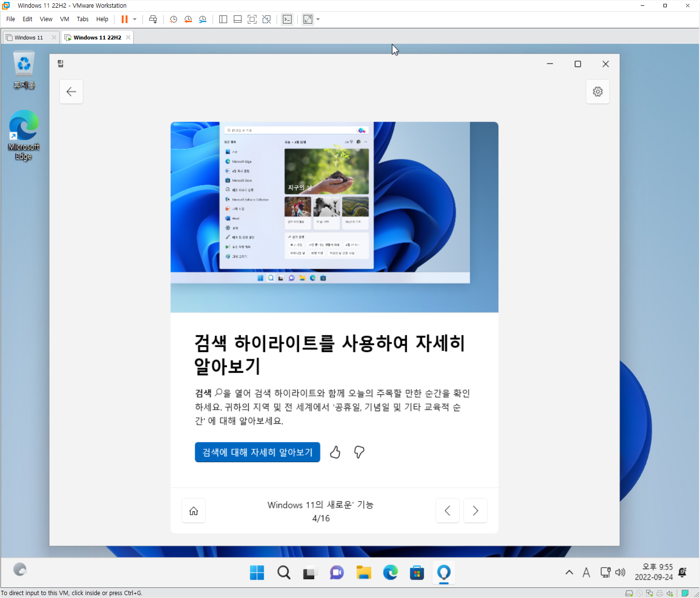The width and height of the screenshot is (700, 598).
Task: Open File Explorer from the taskbar
Action: 364,572
